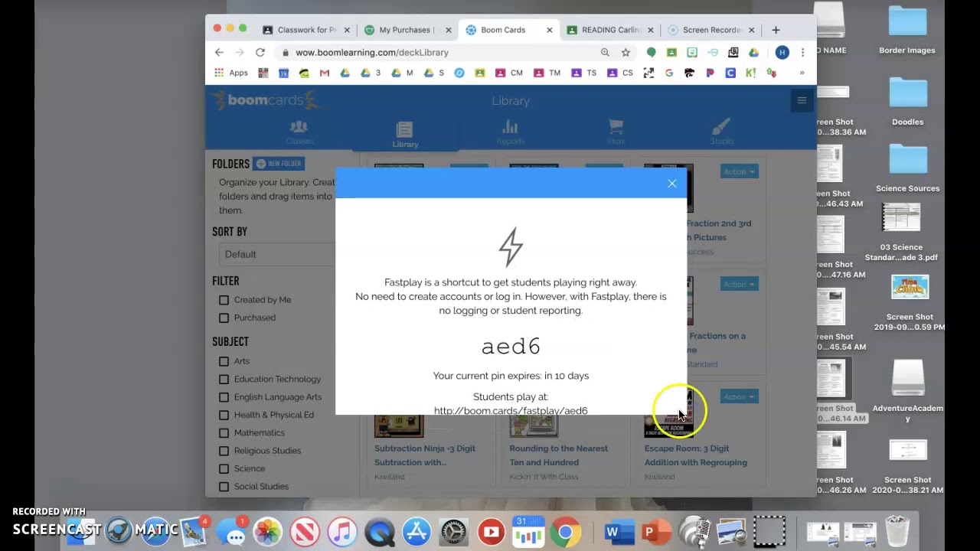
Task: Click the aed6 Fastplay pin text
Action: (x=511, y=347)
